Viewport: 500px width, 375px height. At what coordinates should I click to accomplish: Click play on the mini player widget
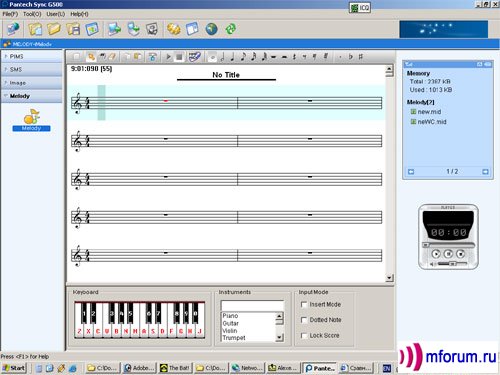coord(436,254)
